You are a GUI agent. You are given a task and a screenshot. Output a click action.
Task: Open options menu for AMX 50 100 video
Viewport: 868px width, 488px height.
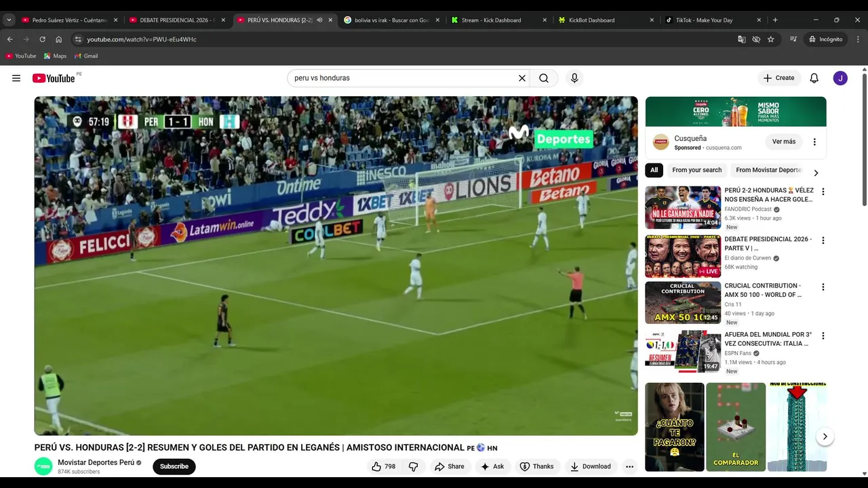tap(823, 287)
